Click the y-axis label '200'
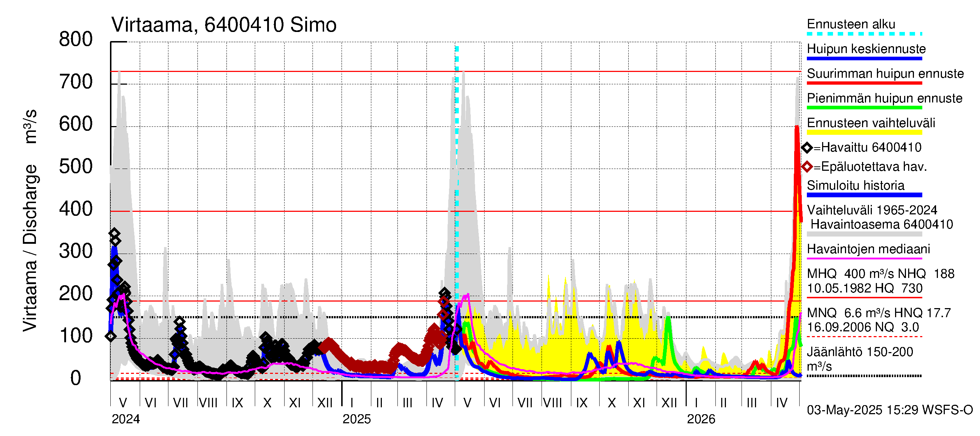This screenshot has height=436, width=980. tap(76, 294)
